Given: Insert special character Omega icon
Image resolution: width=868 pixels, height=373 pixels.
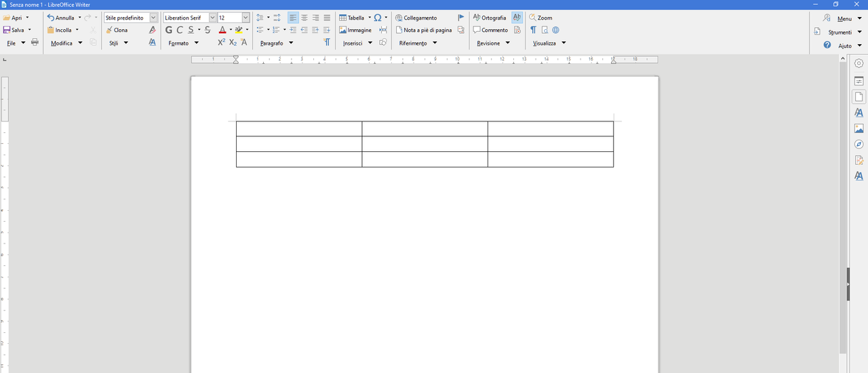Looking at the screenshot, I should (x=378, y=18).
